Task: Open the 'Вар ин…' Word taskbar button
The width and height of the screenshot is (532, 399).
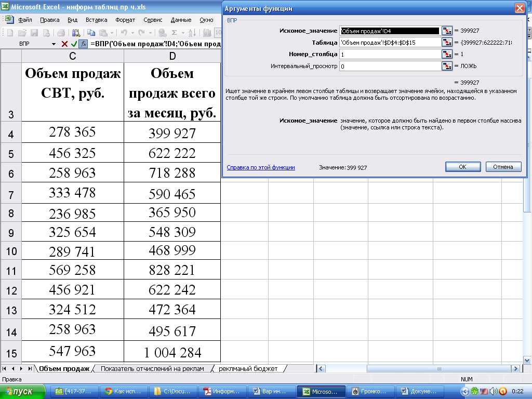Action: click(271, 392)
